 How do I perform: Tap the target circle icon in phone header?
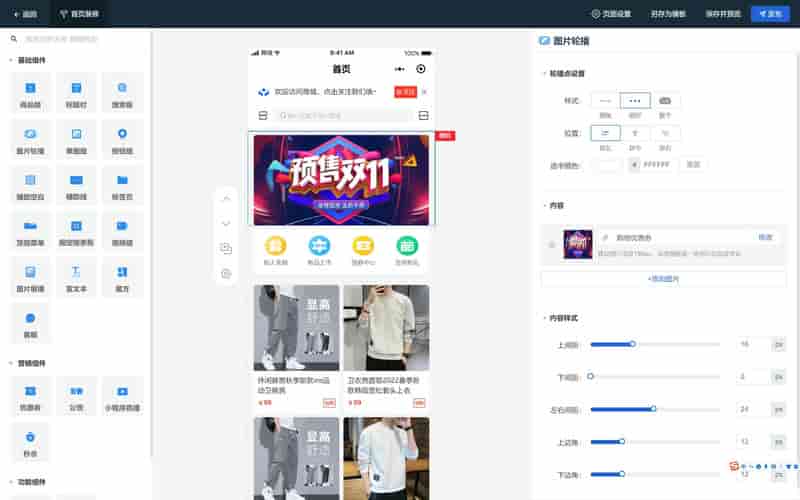(421, 69)
